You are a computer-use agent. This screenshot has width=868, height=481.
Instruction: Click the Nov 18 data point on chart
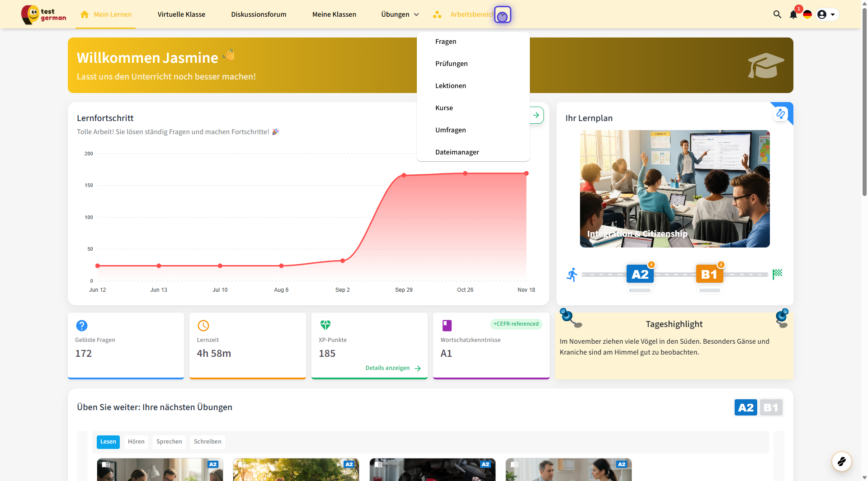(x=526, y=173)
